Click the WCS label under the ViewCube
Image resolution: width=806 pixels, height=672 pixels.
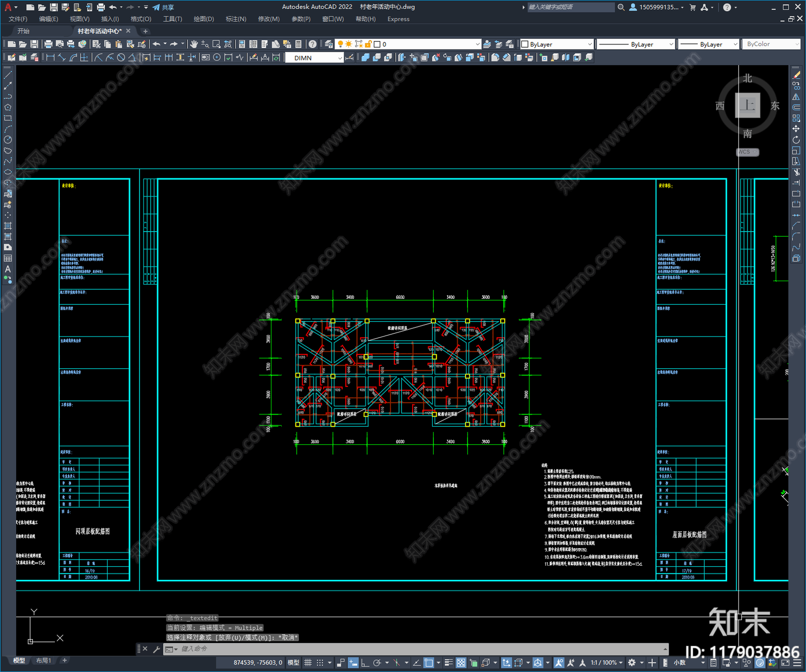coord(748,152)
